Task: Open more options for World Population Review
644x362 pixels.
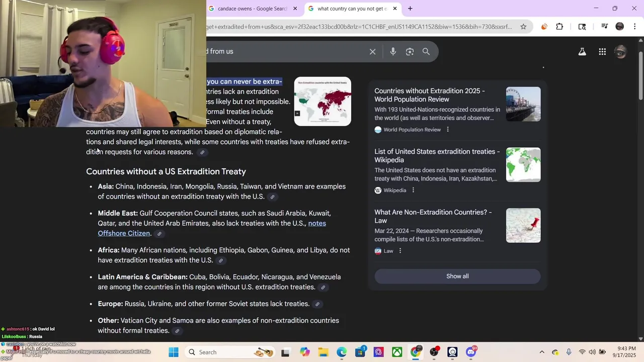Action: coord(448,130)
